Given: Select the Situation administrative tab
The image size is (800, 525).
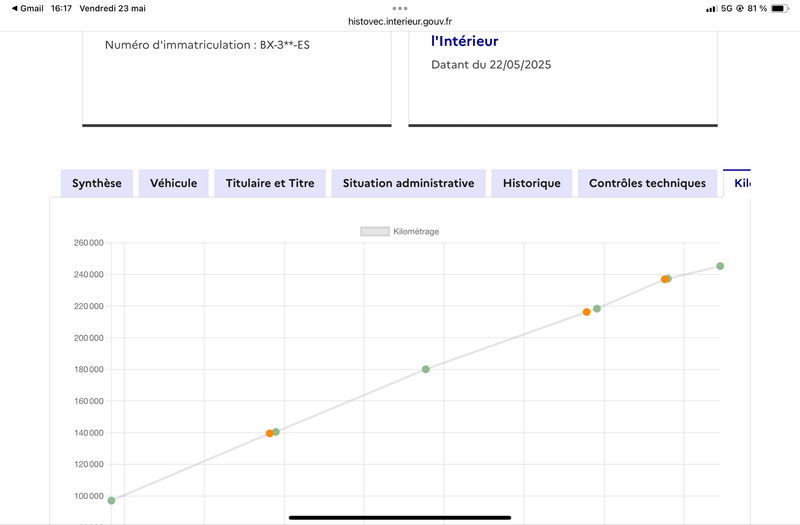Looking at the screenshot, I should coord(408,183).
